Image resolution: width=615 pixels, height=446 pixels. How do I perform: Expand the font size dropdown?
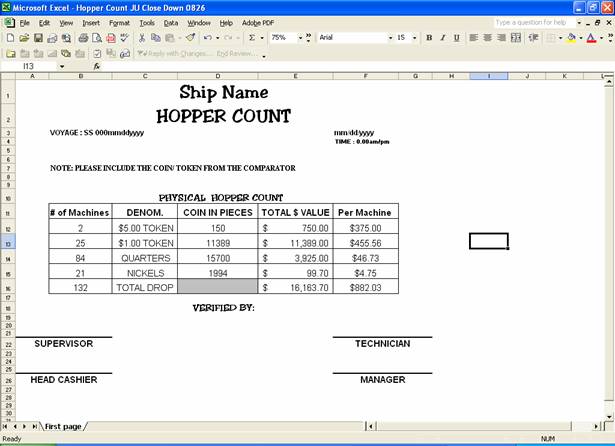click(414, 38)
